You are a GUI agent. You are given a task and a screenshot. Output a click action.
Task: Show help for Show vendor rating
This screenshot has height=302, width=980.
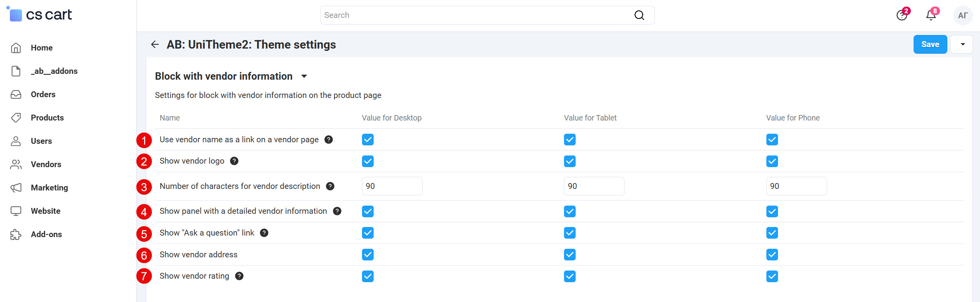[239, 276]
